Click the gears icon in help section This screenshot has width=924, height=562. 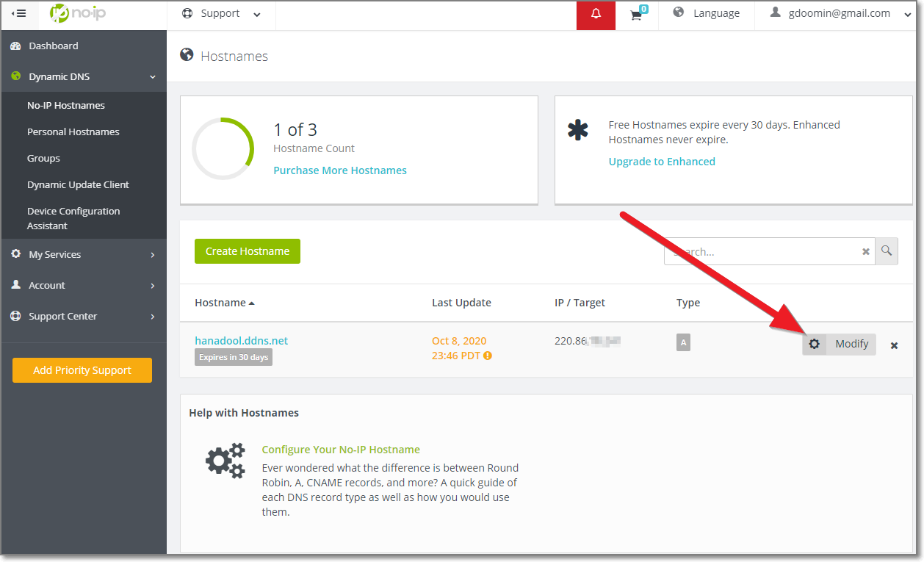(225, 461)
